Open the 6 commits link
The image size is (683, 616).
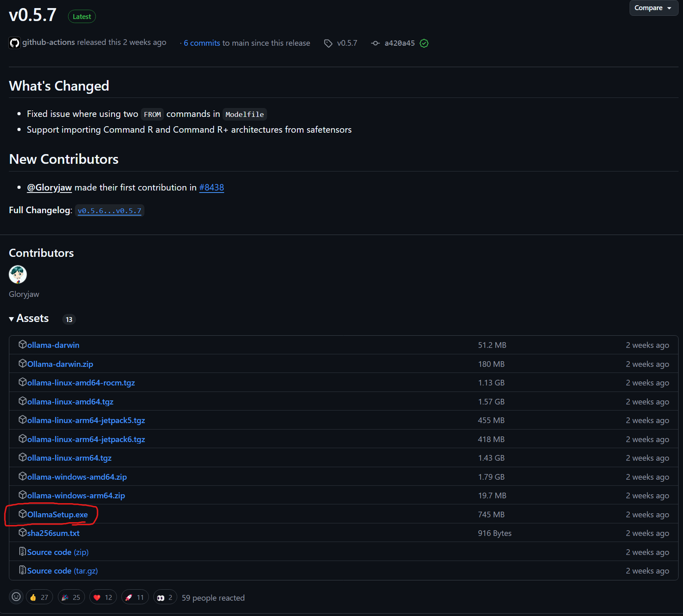[x=202, y=43]
